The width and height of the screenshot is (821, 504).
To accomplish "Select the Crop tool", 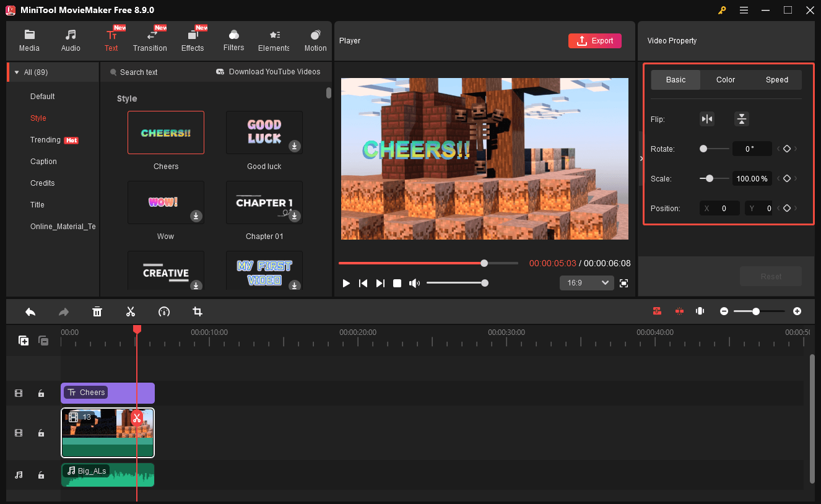I will pos(198,311).
